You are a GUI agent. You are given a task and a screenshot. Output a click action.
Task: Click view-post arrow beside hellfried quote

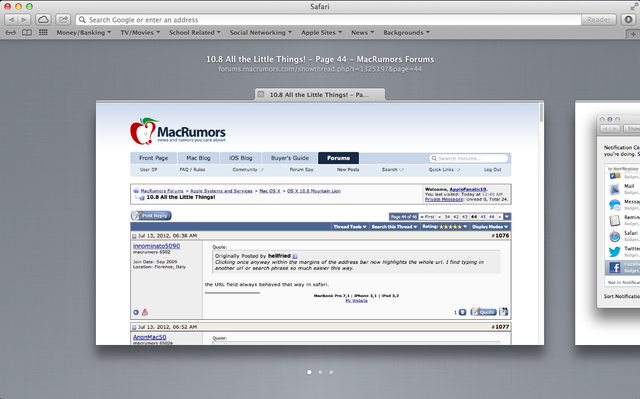[x=295, y=256]
